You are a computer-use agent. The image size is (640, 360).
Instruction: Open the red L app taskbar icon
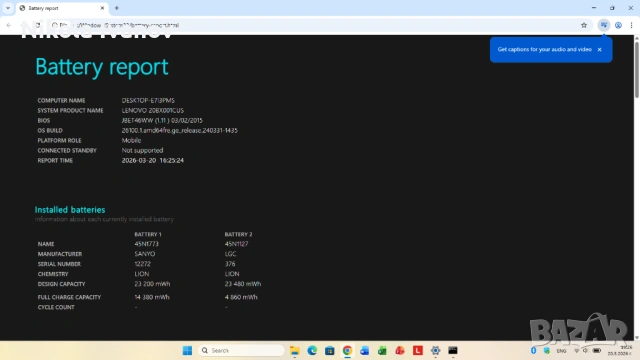coord(418,351)
